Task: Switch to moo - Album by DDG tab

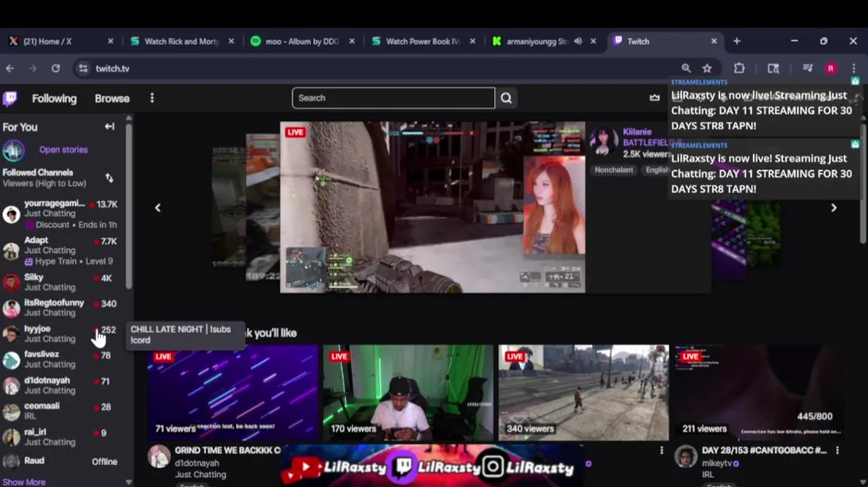Action: point(302,41)
